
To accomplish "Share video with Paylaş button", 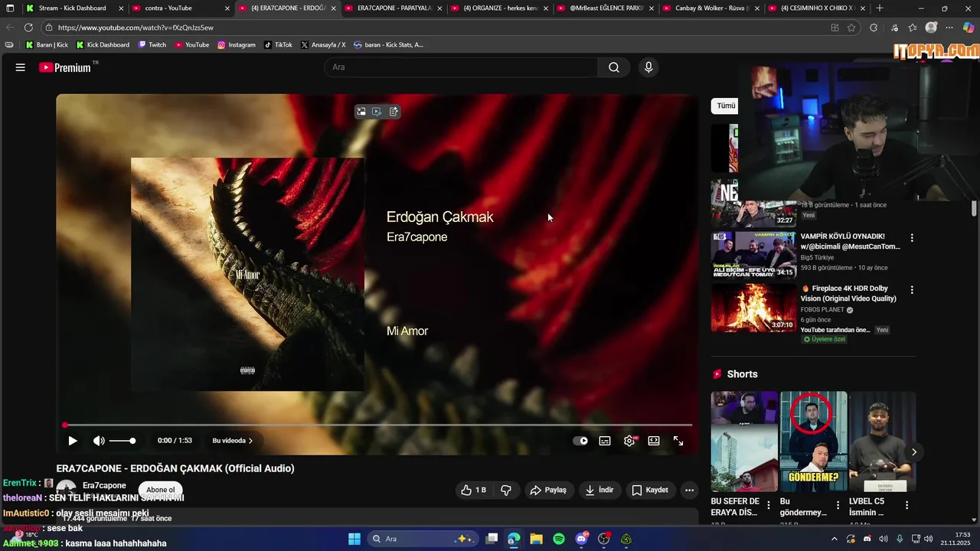I will point(549,490).
